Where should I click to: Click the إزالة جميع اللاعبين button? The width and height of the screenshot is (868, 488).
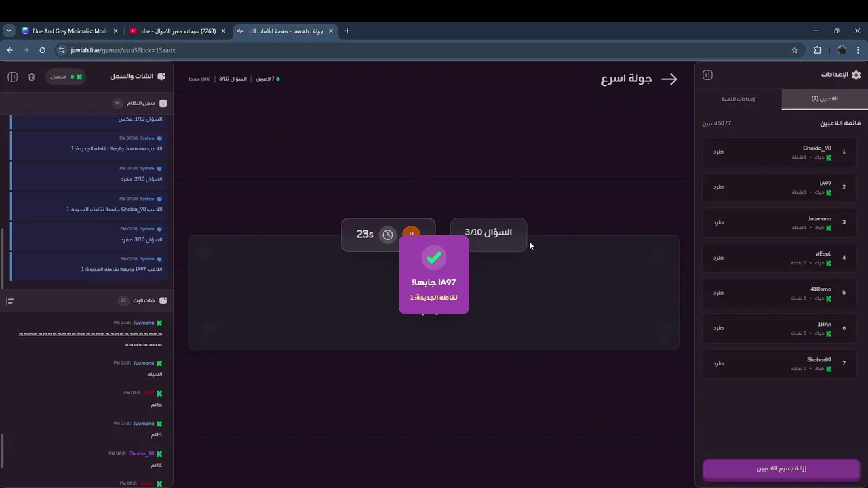781,469
